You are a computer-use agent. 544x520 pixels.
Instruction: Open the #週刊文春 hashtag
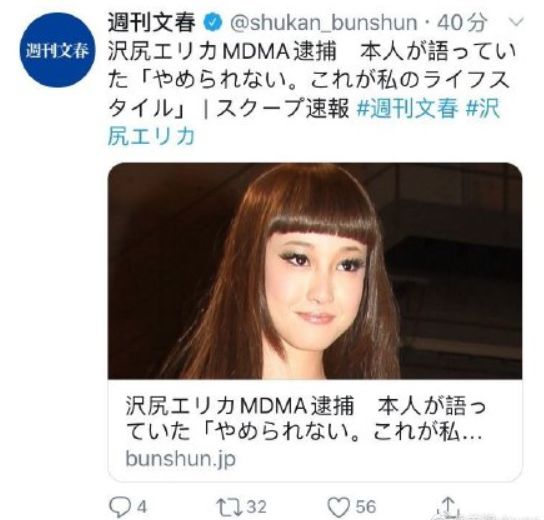407,108
